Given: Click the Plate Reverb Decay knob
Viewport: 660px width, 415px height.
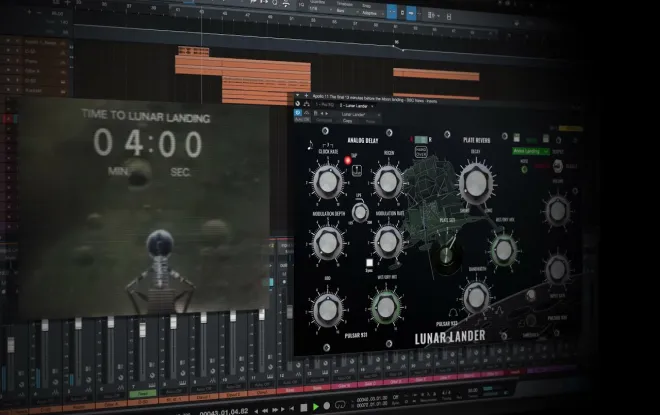Looking at the screenshot, I should (476, 183).
